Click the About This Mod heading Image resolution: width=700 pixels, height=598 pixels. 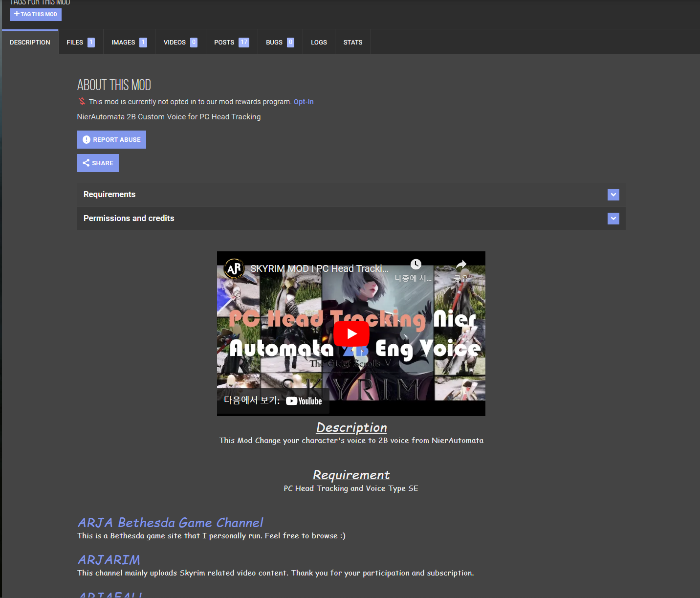tap(114, 85)
